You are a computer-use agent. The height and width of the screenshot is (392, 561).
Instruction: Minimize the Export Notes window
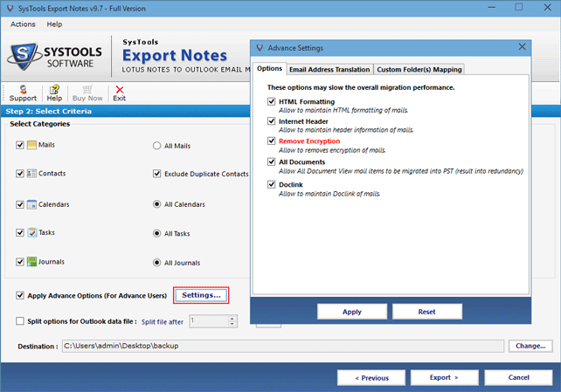click(492, 8)
